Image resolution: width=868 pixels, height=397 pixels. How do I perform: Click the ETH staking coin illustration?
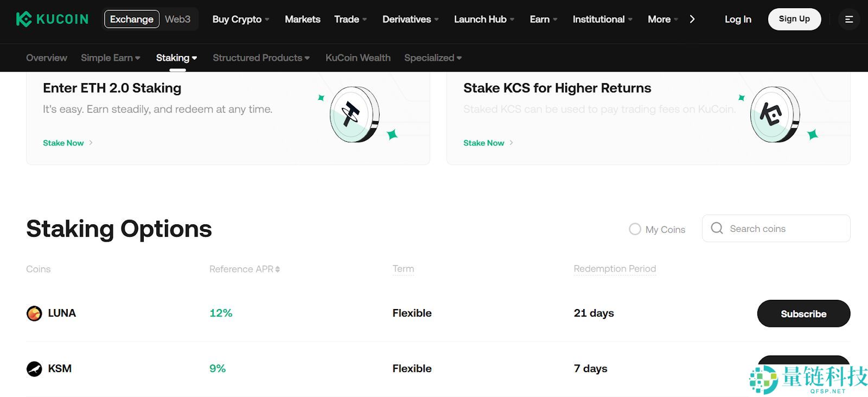[355, 115]
